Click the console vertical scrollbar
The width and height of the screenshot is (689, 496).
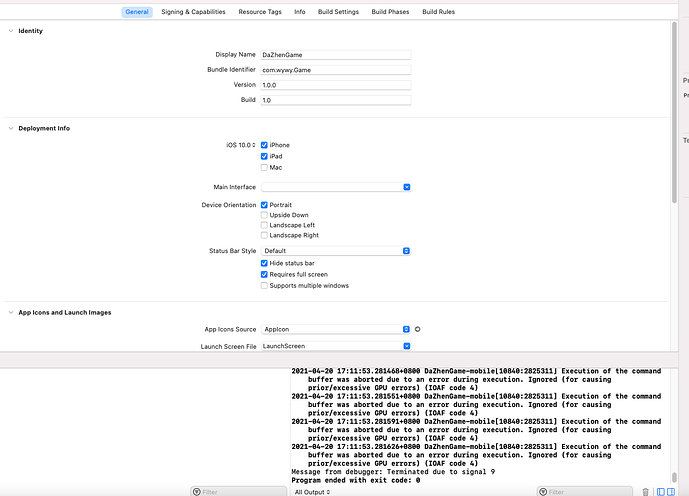674,477
